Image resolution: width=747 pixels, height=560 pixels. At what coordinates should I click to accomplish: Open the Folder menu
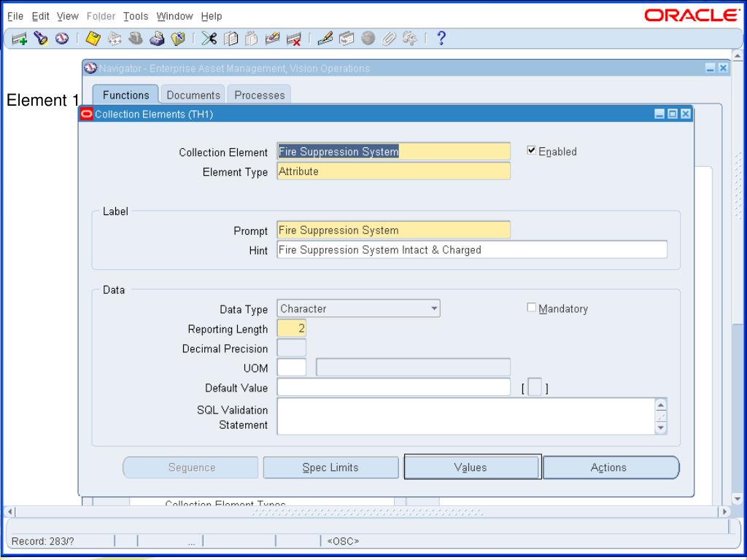pyautogui.click(x=101, y=16)
